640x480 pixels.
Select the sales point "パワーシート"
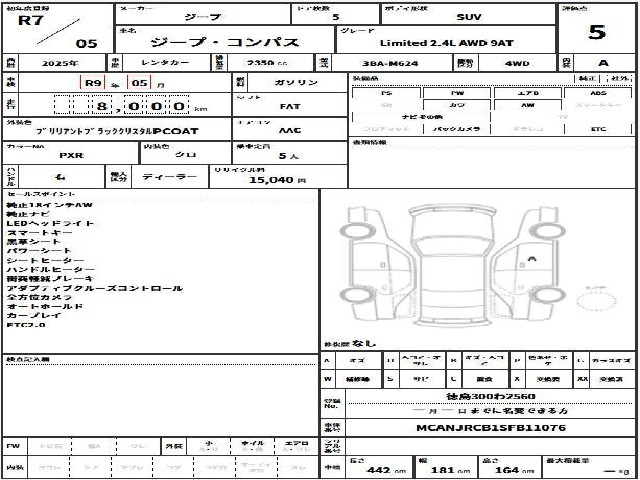point(39,251)
